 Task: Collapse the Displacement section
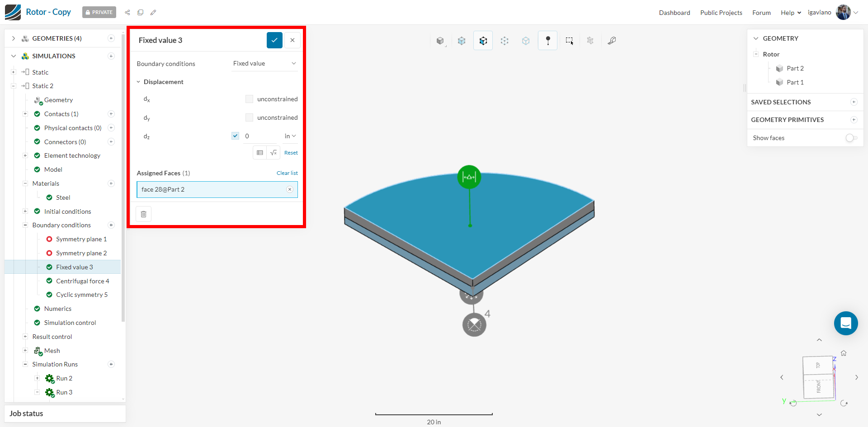coord(139,82)
